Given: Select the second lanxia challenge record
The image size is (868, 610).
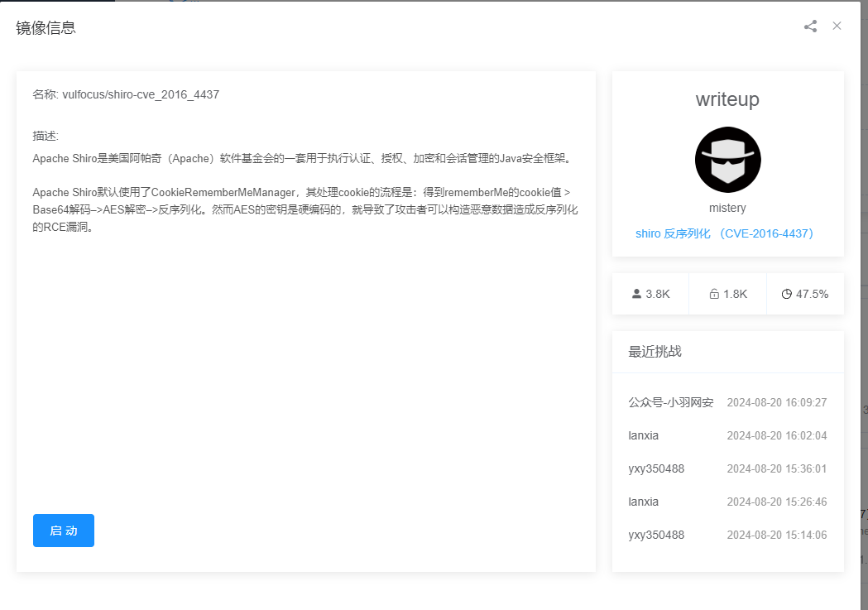Looking at the screenshot, I should pos(645,502).
